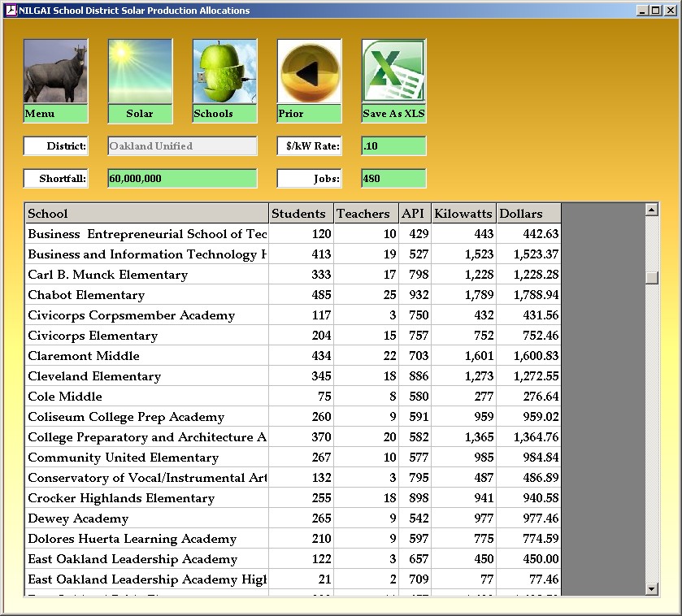The width and height of the screenshot is (682, 616).
Task: Click the Nilgai antelope Menu icon
Action: [55, 72]
